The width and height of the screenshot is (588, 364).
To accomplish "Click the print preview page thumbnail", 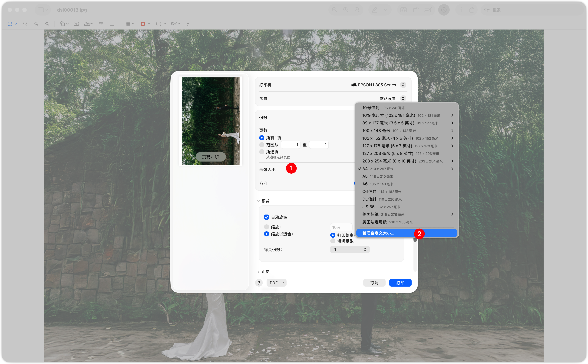I will point(211,121).
